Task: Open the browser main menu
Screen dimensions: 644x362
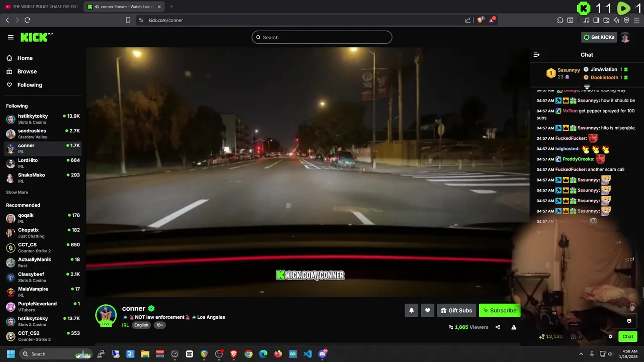Action: pos(637,20)
